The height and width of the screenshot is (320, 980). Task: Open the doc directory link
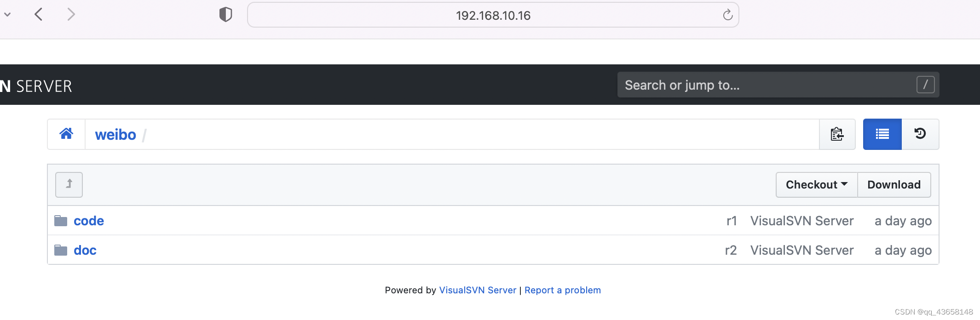[85, 250]
